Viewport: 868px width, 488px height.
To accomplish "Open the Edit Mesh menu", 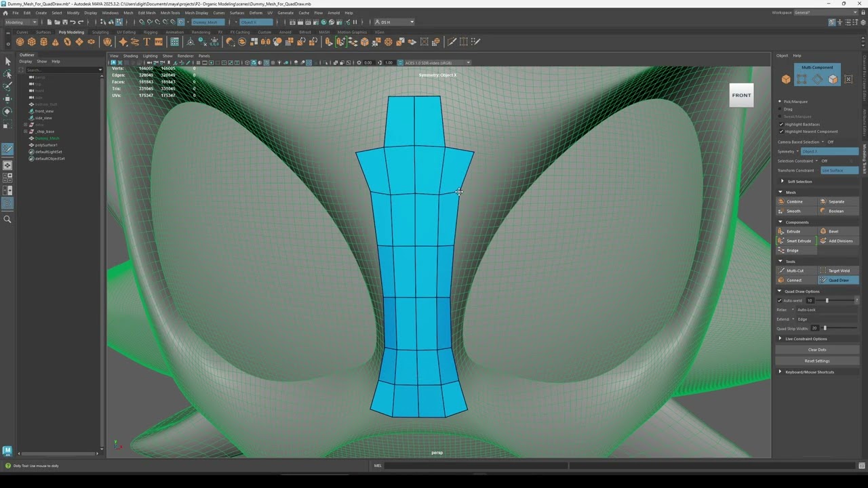I will pyautogui.click(x=146, y=13).
